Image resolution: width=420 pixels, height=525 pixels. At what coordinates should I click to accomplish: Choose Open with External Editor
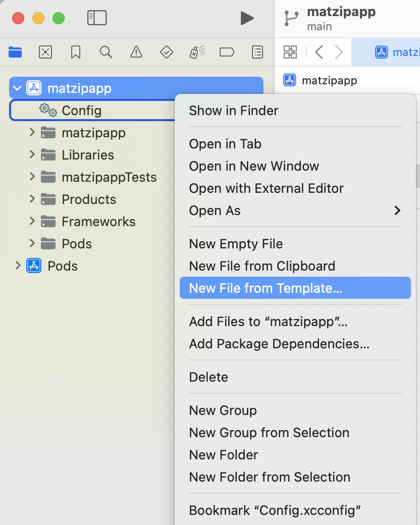pyautogui.click(x=295, y=188)
